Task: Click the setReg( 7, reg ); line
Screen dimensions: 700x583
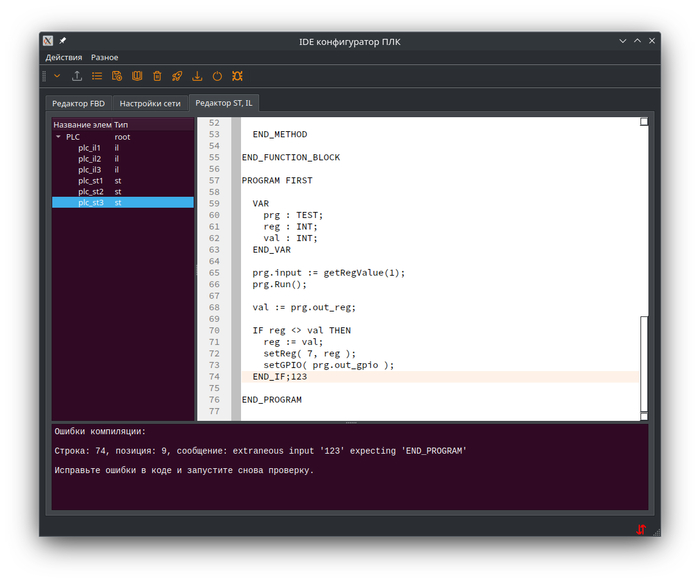Action: click(x=309, y=354)
